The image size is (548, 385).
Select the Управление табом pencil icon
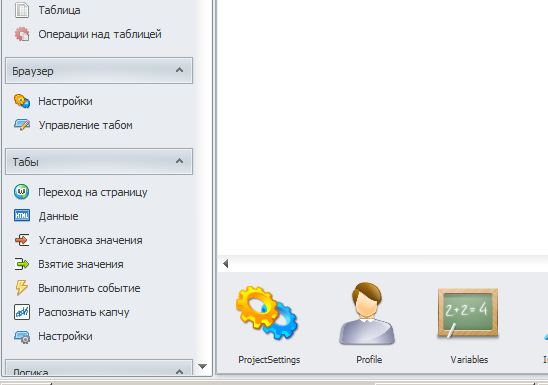click(22, 125)
